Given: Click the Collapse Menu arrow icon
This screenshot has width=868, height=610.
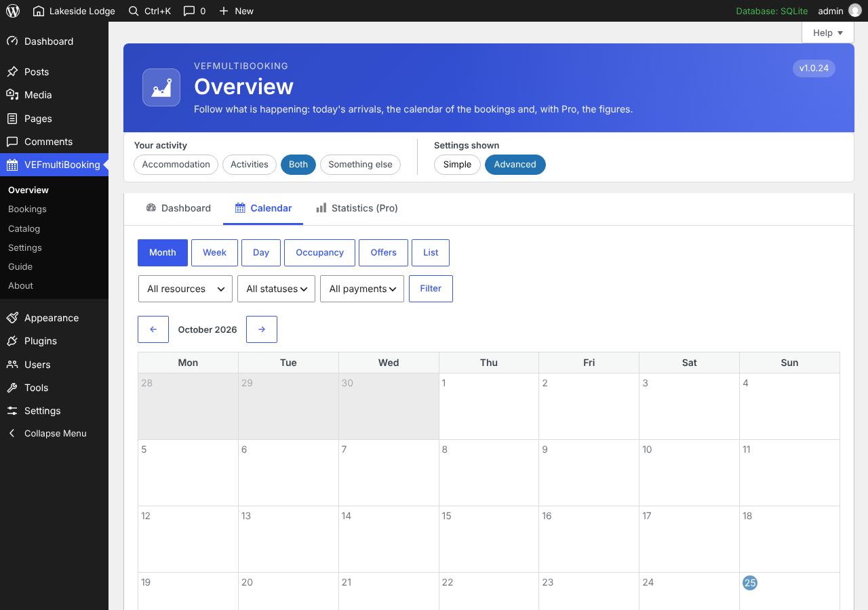Looking at the screenshot, I should (x=12, y=433).
